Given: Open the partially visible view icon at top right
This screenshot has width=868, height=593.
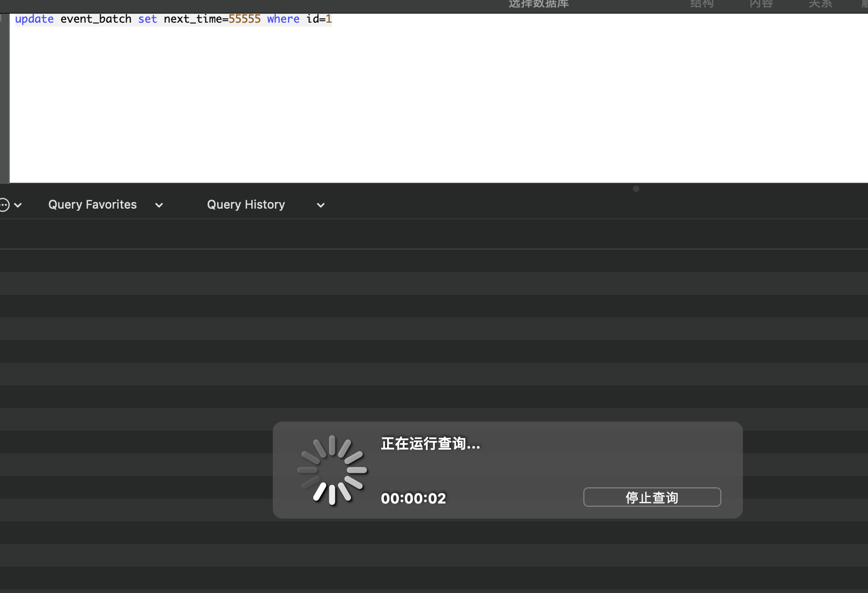Looking at the screenshot, I should 864,4.
